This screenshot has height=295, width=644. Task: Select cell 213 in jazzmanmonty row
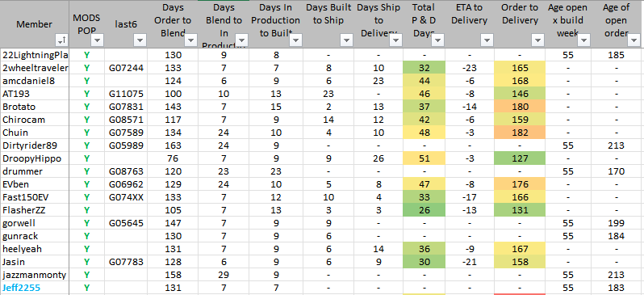tap(617, 275)
